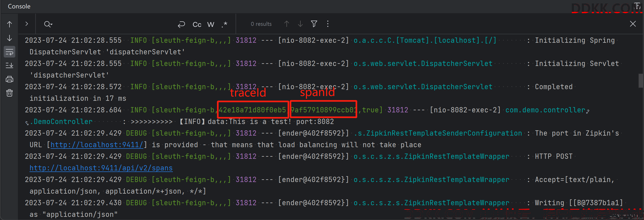Click the span id 9af57910899ccb01

point(324,110)
